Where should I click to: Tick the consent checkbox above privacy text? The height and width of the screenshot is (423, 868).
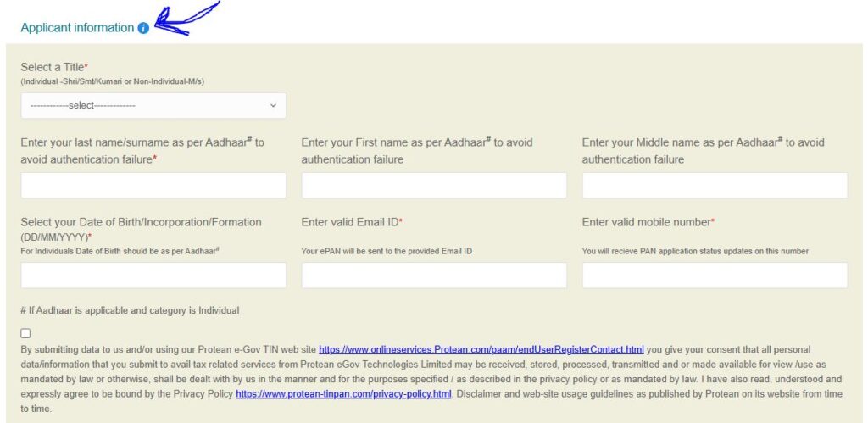pos(25,333)
